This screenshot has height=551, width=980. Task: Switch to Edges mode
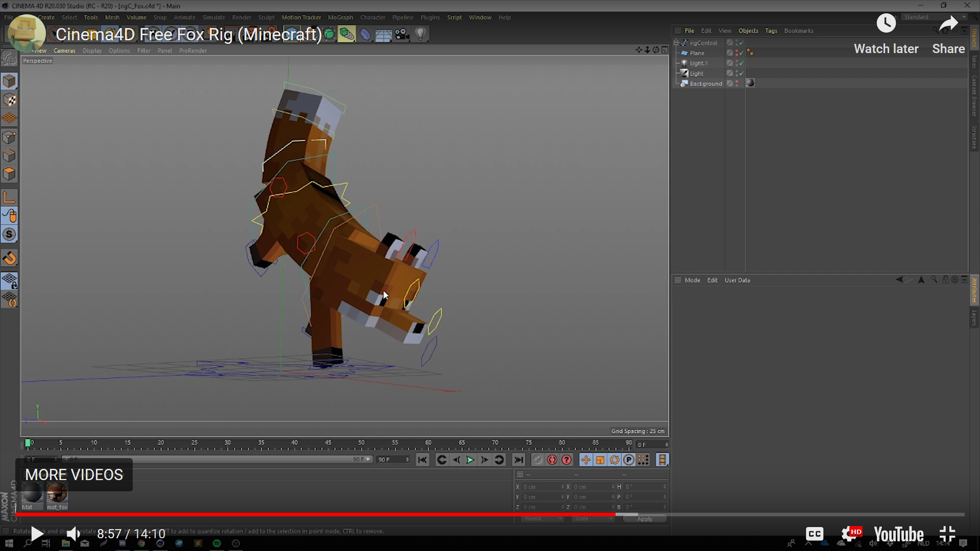pyautogui.click(x=9, y=156)
